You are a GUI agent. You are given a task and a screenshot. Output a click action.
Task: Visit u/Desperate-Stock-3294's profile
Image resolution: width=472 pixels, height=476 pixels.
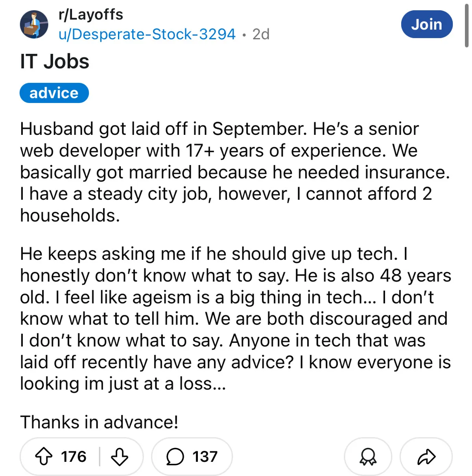click(x=147, y=34)
